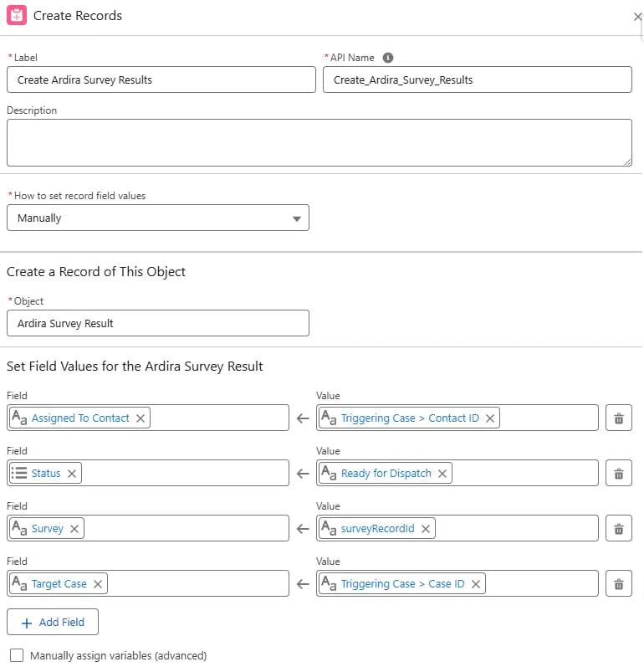The width and height of the screenshot is (644, 672).
Task: Remove the Triggering Case > Contact ID value
Action: 490,418
